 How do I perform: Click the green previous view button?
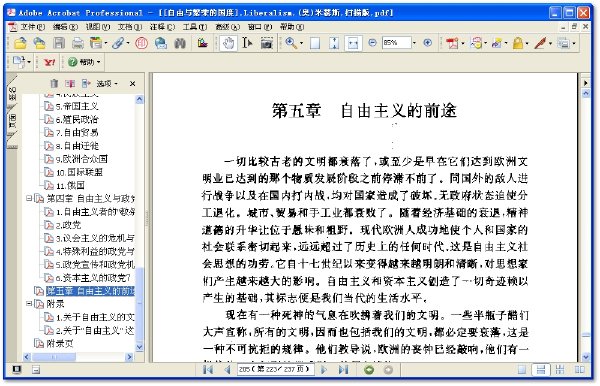tap(369, 370)
